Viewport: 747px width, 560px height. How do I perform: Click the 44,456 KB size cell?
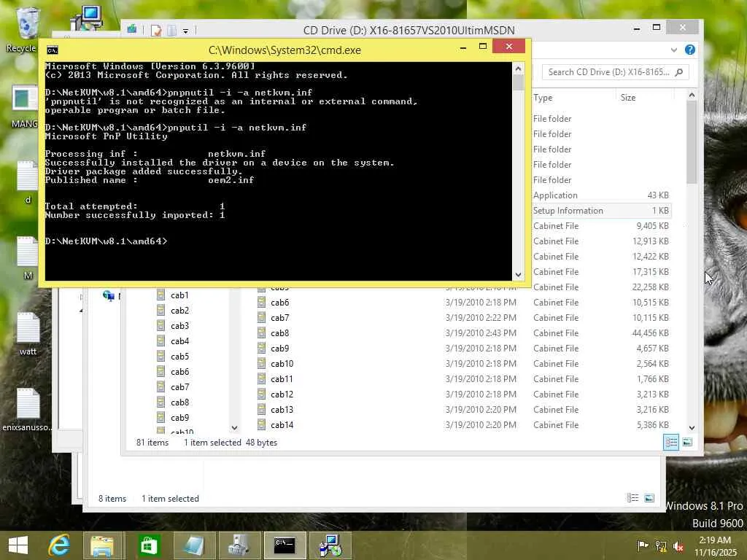point(650,332)
